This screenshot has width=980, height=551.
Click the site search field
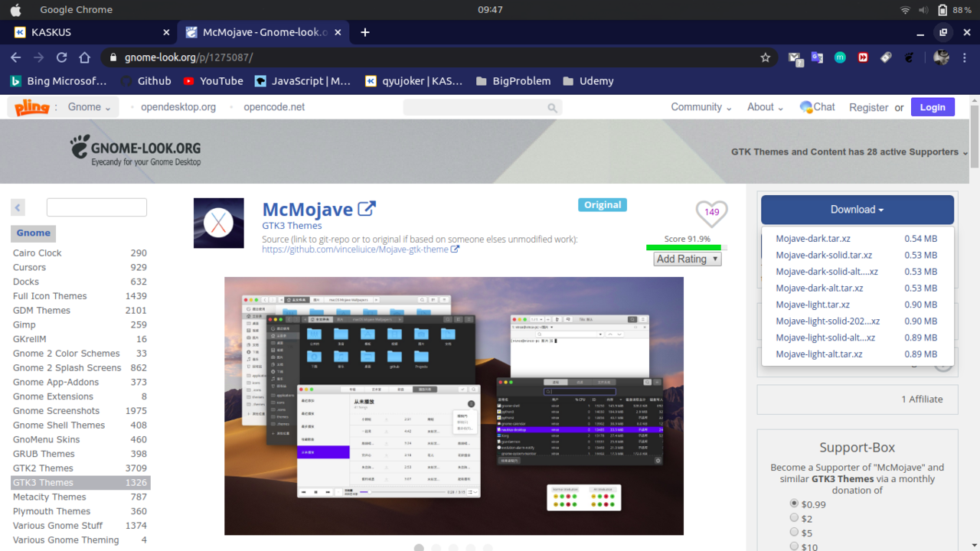pos(482,107)
